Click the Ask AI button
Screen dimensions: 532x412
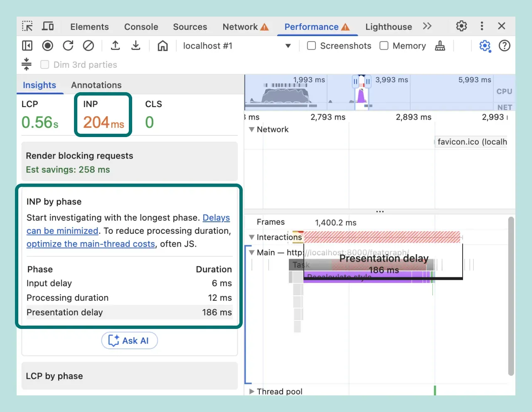[x=129, y=341]
